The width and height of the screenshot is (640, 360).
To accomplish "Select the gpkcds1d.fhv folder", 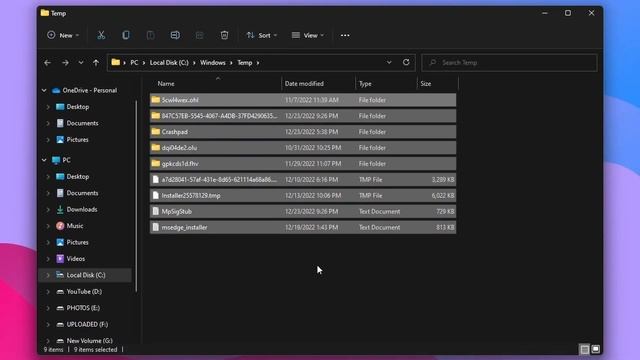I will 303,164.
